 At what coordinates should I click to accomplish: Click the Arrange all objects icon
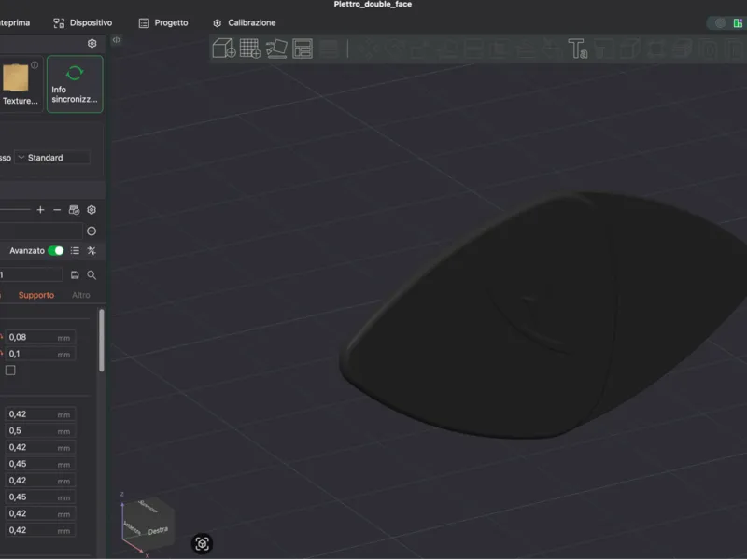click(x=303, y=49)
